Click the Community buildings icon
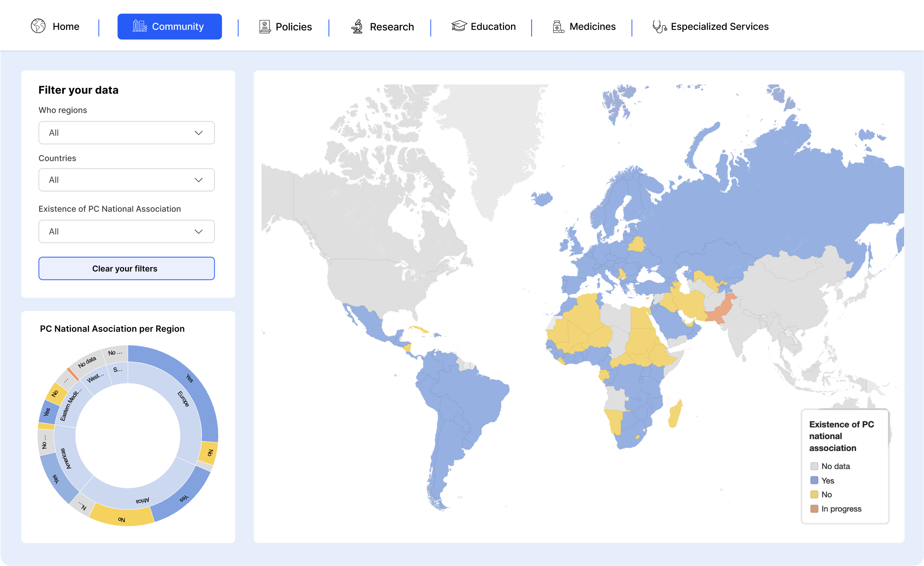The width and height of the screenshot is (924, 566). tap(140, 26)
